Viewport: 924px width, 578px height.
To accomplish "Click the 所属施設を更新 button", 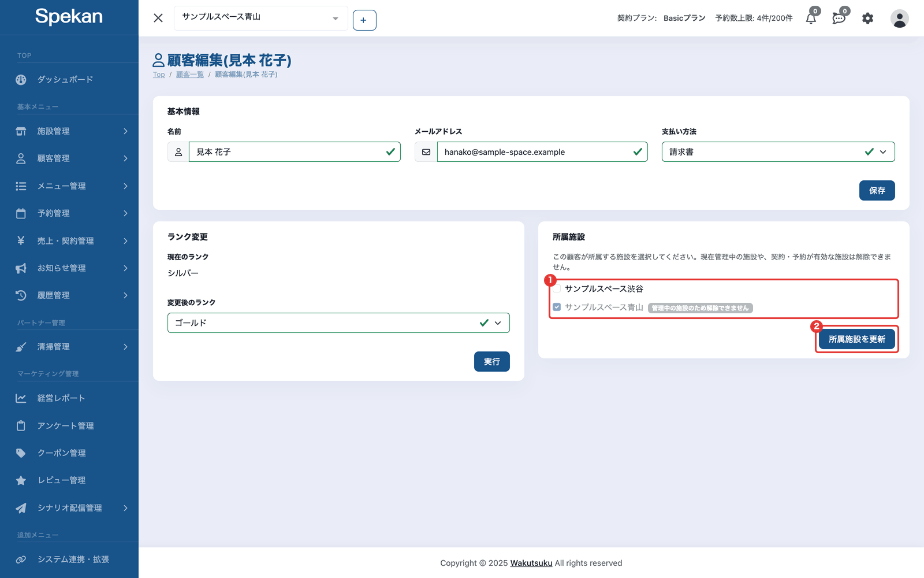I will [856, 339].
